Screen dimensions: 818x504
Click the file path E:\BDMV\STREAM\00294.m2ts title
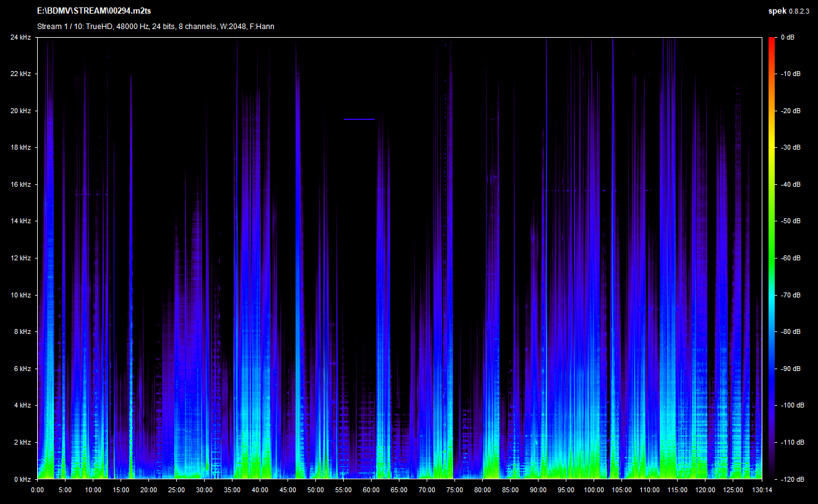pos(94,12)
